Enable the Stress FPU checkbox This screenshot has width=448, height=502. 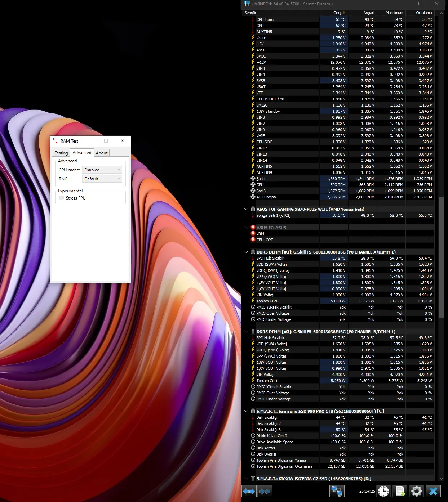point(62,198)
